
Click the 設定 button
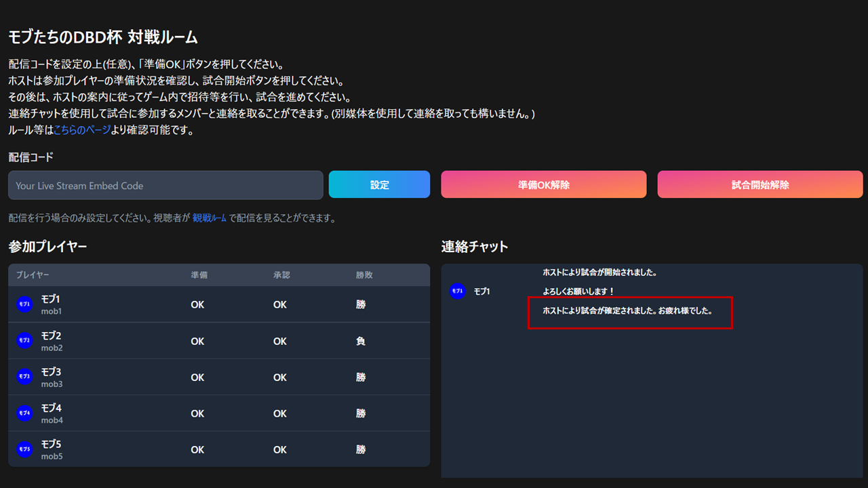pos(379,184)
